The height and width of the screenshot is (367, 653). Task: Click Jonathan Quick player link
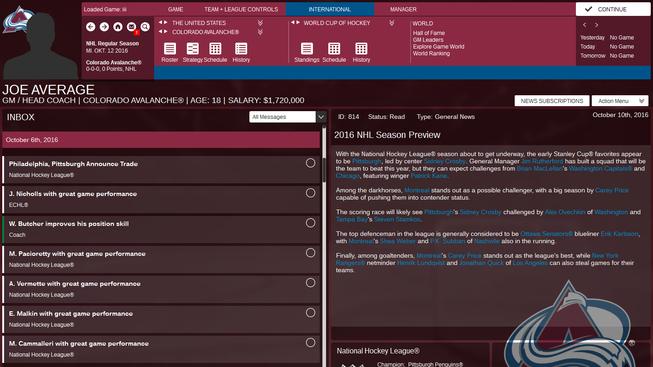tap(481, 263)
